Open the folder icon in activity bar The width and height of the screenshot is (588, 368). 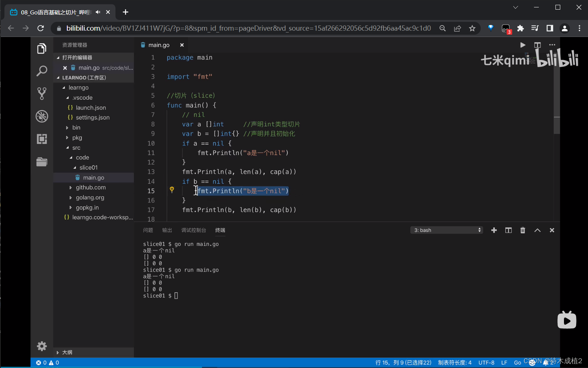[42, 162]
